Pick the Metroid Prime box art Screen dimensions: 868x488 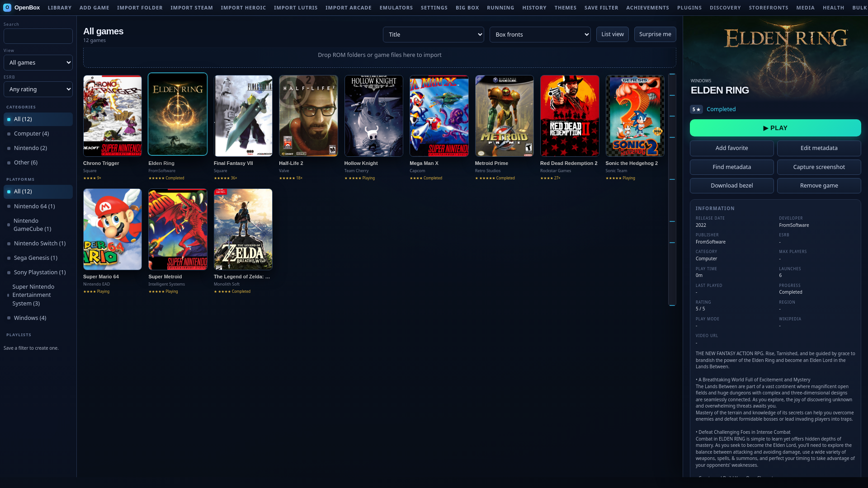[x=505, y=116]
